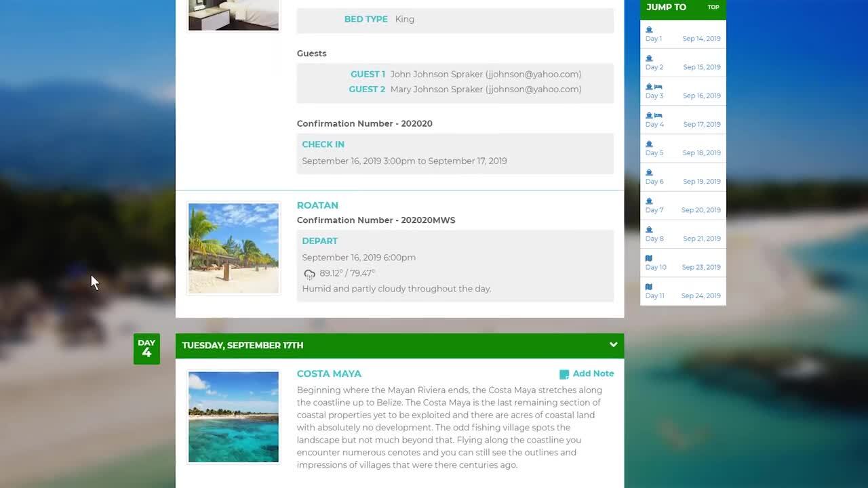Open the Costa Maya heading link

pos(329,373)
